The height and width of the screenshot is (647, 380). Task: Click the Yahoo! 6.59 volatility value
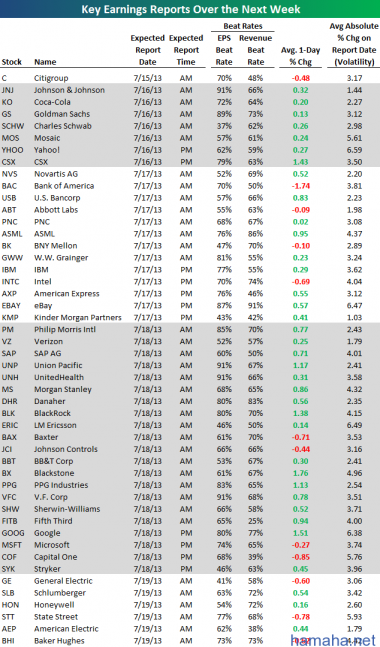[354, 150]
